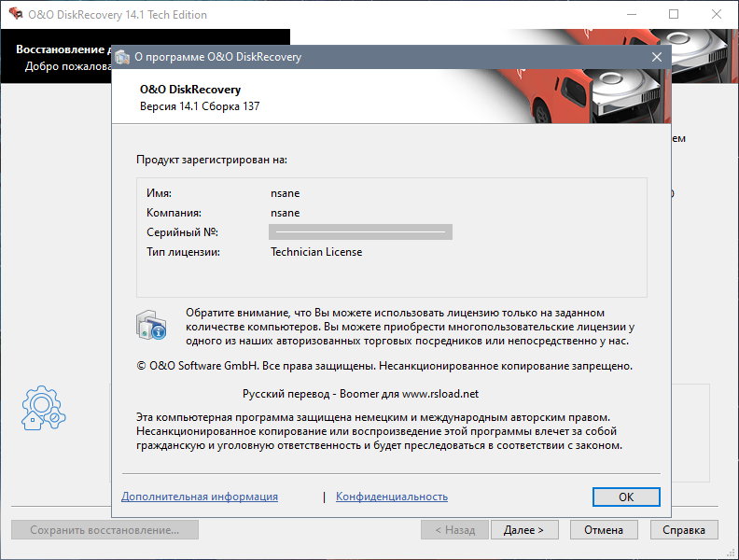Close the main O&O DiskRecovery window

tap(714, 15)
